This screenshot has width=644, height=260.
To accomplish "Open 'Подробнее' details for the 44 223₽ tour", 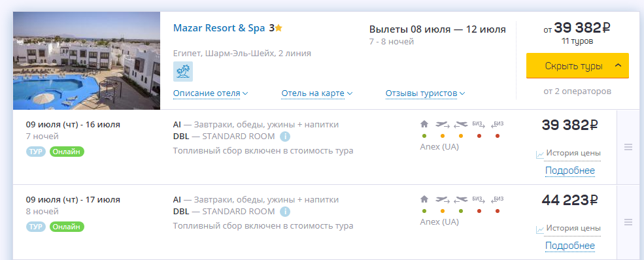I will click(570, 246).
